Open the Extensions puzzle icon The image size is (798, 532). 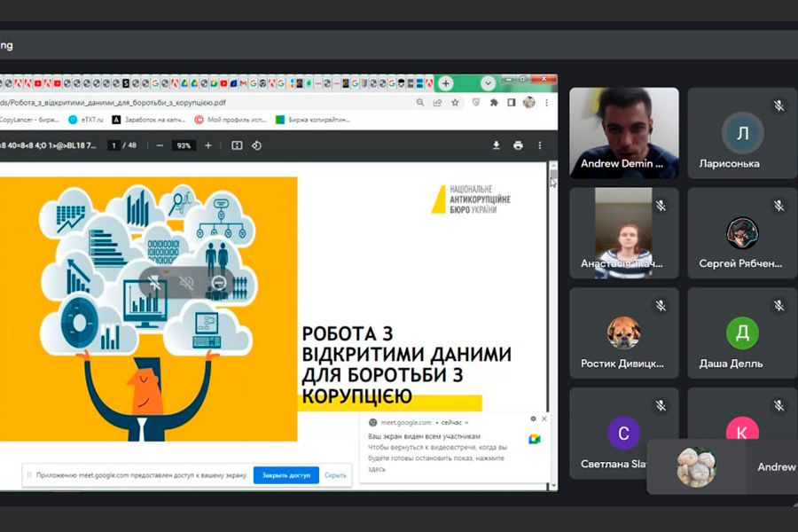point(494,102)
